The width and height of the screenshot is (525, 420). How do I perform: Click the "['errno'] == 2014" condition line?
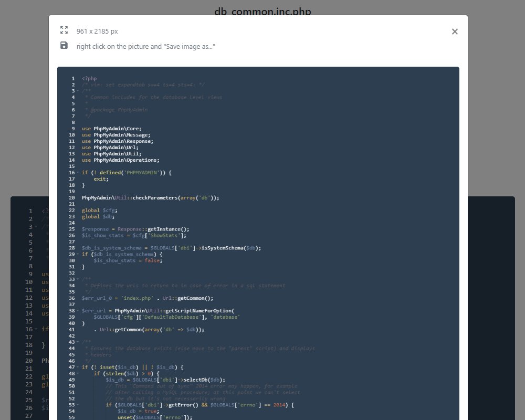200,405
